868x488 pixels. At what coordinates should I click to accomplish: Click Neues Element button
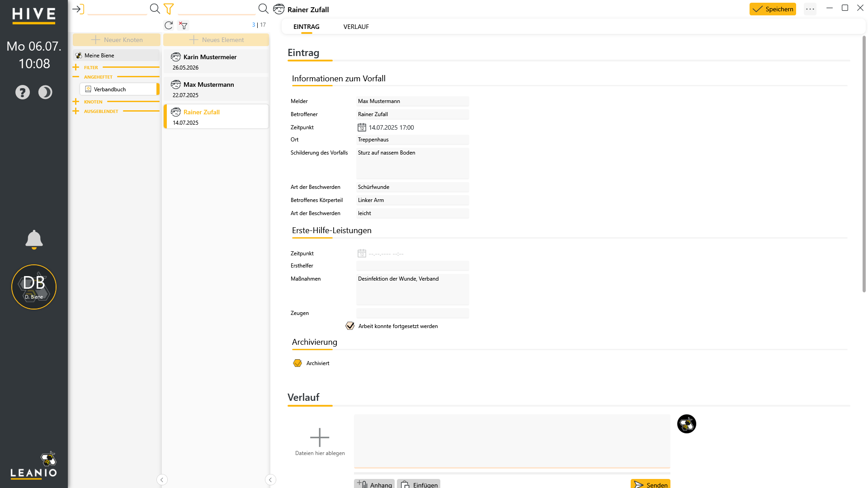pos(216,40)
